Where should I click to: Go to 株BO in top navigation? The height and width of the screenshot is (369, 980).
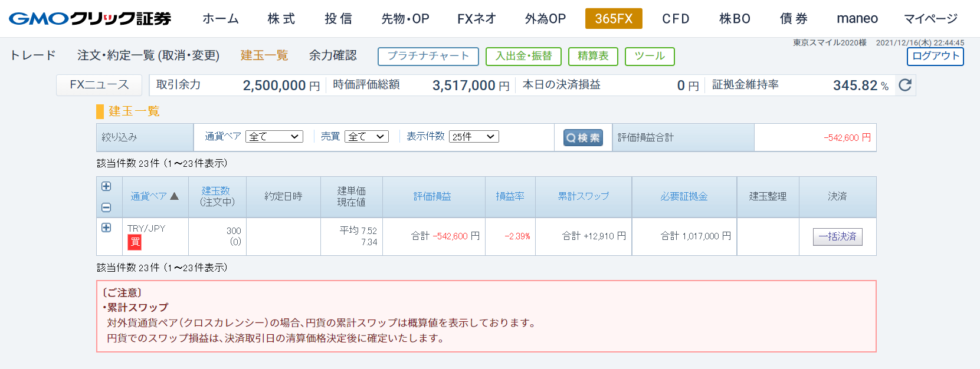click(735, 19)
